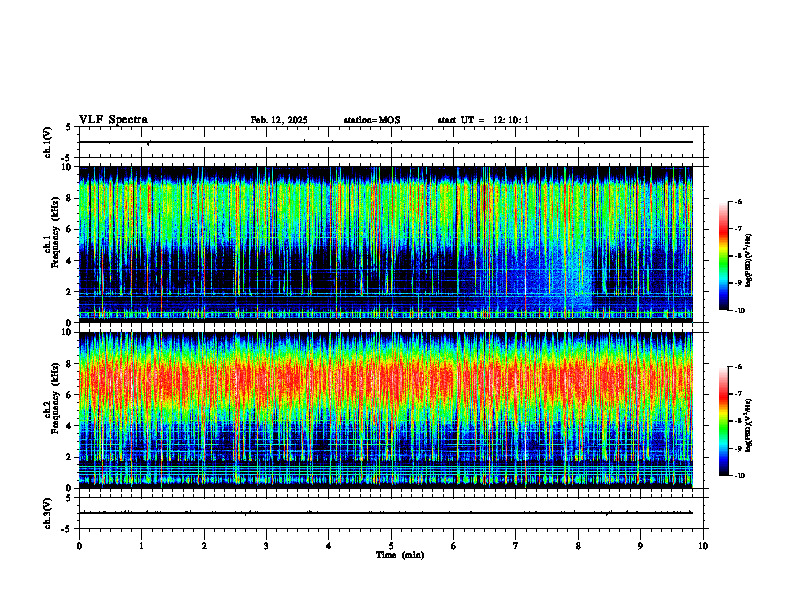The width and height of the screenshot is (792, 612).
Task: Click the "station=MOS" header label
Action: click(x=372, y=120)
